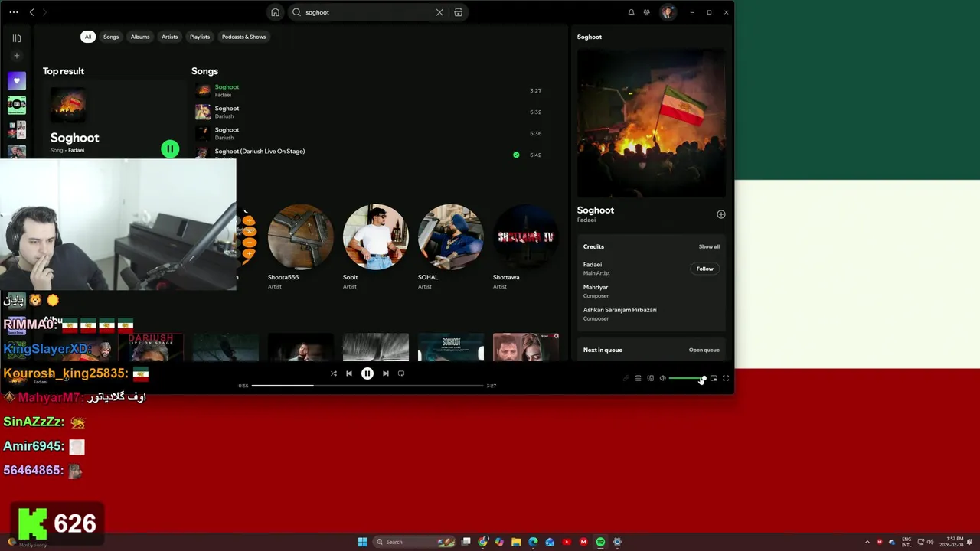Collapse Your Library sidebar icon
Image resolution: width=980 pixels, height=551 pixels.
(x=17, y=38)
